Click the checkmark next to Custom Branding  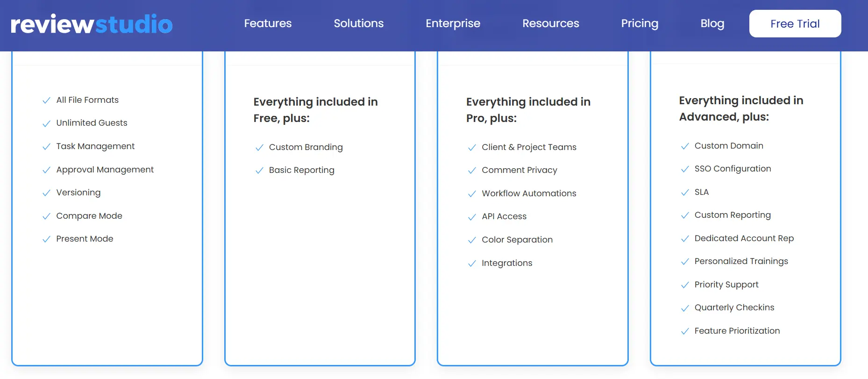pos(259,147)
